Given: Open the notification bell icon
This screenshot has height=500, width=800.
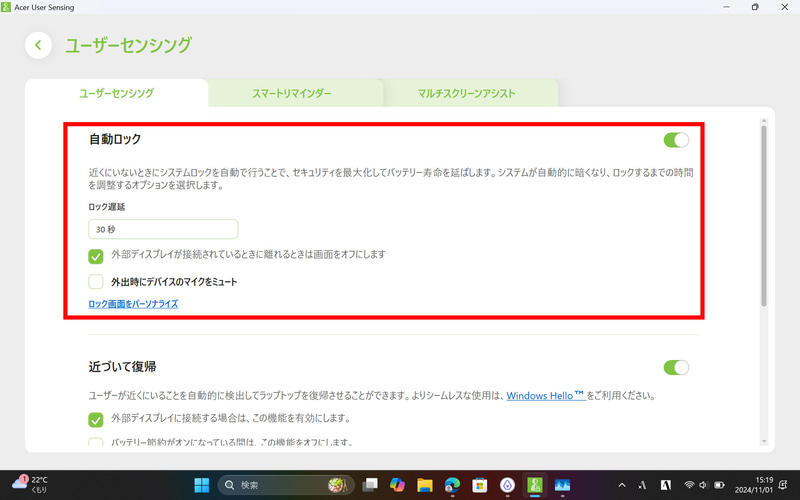Looking at the screenshot, I should pyautogui.click(x=783, y=485).
